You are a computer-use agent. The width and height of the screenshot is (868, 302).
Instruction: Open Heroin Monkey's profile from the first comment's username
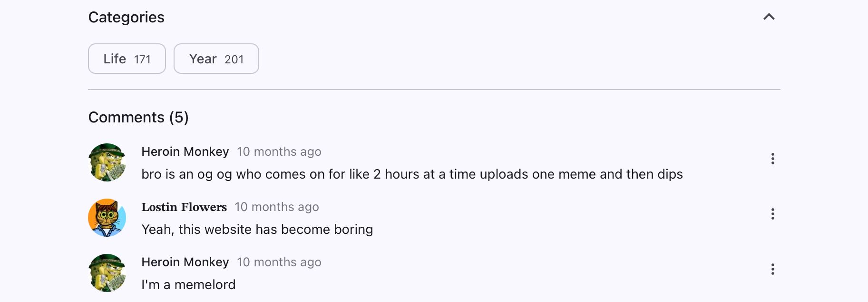pyautogui.click(x=185, y=151)
